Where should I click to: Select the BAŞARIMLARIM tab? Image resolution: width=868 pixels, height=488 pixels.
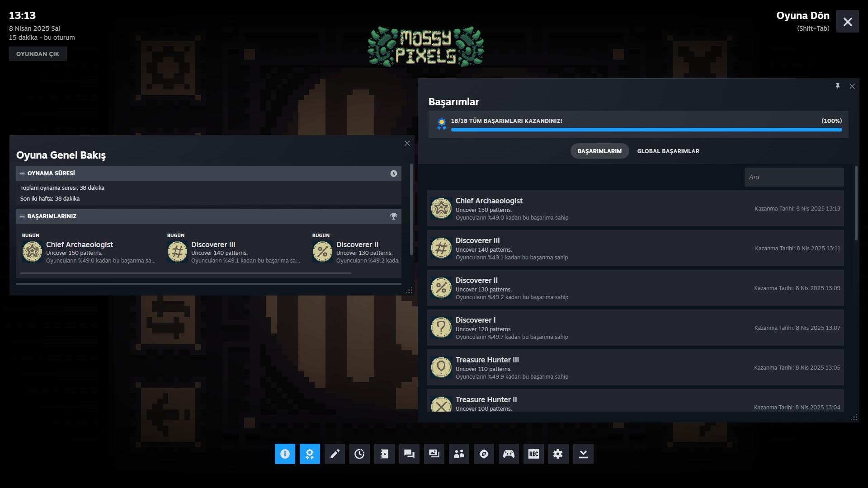(599, 151)
